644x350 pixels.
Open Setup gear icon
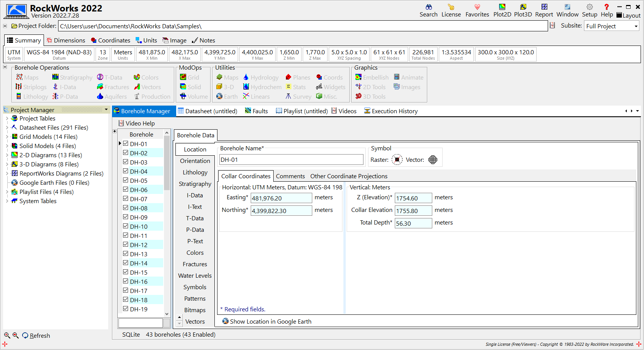pos(589,11)
